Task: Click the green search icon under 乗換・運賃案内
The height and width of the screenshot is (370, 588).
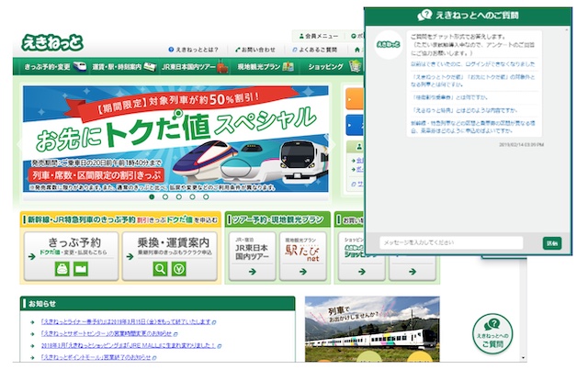Action: point(160,269)
